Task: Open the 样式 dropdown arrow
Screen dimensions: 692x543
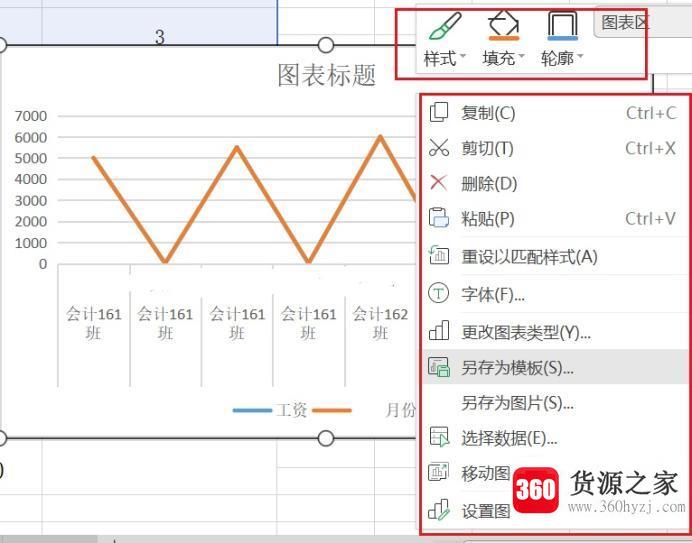Action: coord(463,56)
